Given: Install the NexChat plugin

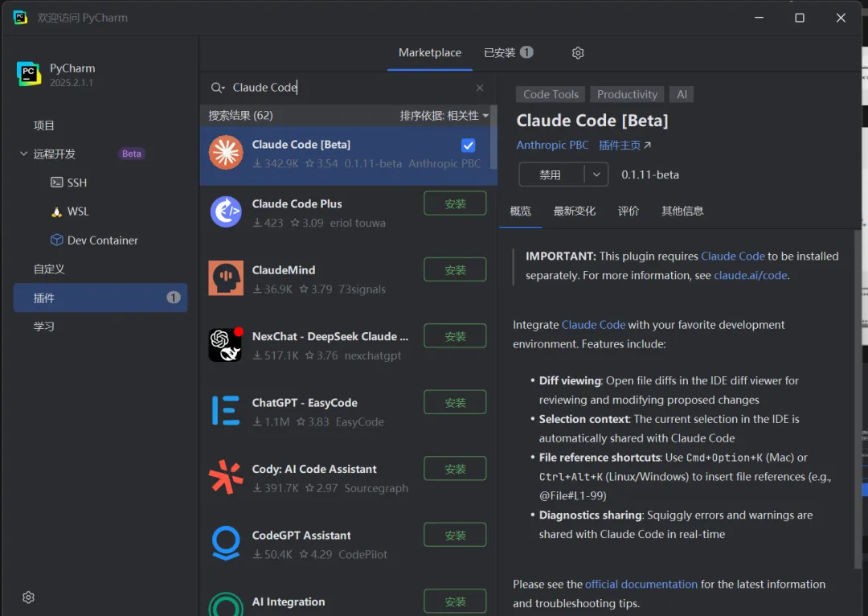Looking at the screenshot, I should 455,335.
